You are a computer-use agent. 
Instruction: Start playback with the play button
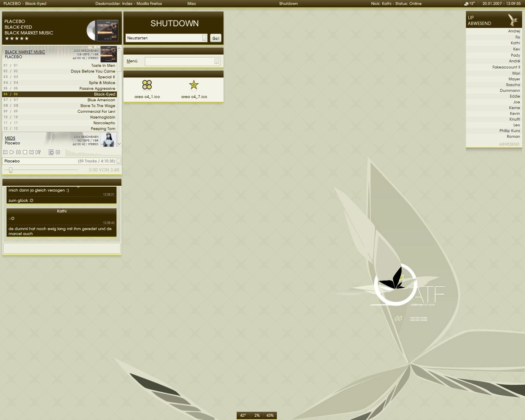(x=12, y=152)
